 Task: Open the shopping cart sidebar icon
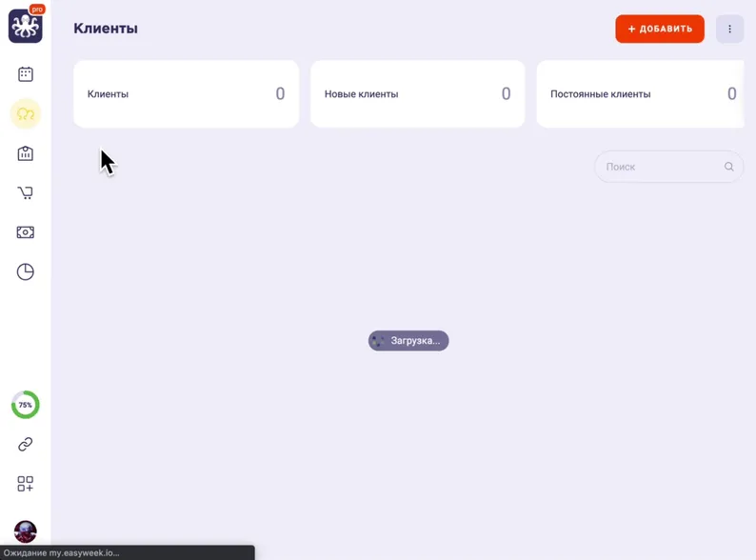click(x=26, y=193)
